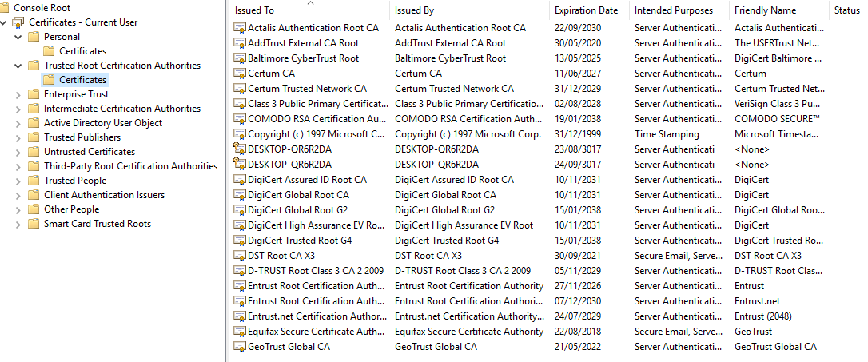Click the Entrust.net Certification Authority certificate icon
The height and width of the screenshot is (362, 868).
pos(240,316)
